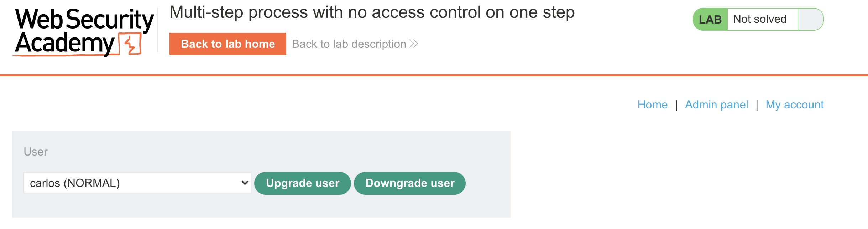Navigate to My account
The image size is (868, 229).
[794, 105]
